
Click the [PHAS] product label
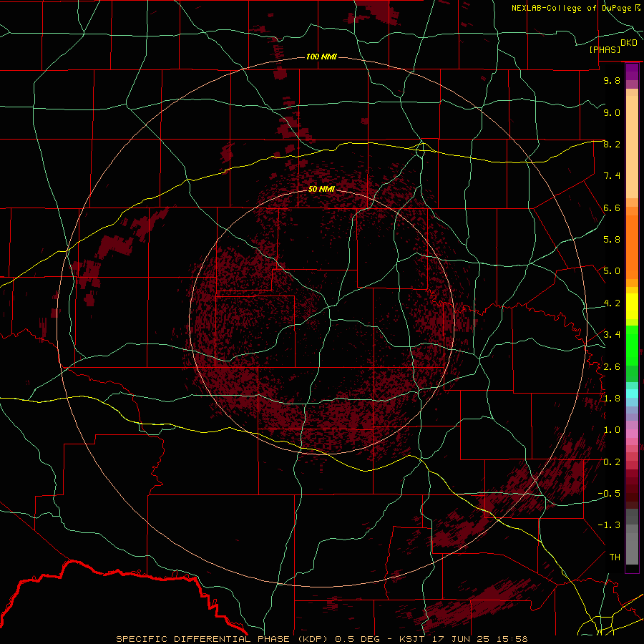point(605,49)
